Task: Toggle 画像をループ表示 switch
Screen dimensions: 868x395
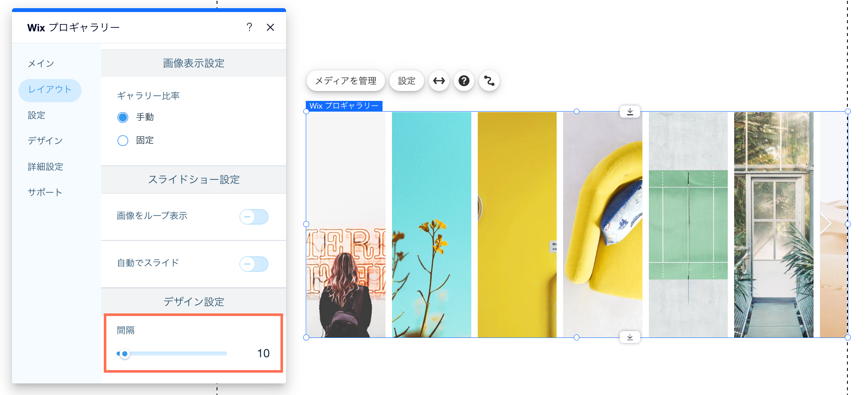Action: click(254, 217)
